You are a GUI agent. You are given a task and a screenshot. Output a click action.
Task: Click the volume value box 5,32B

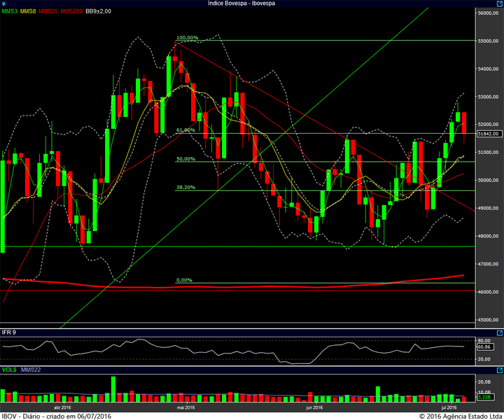(x=484, y=397)
